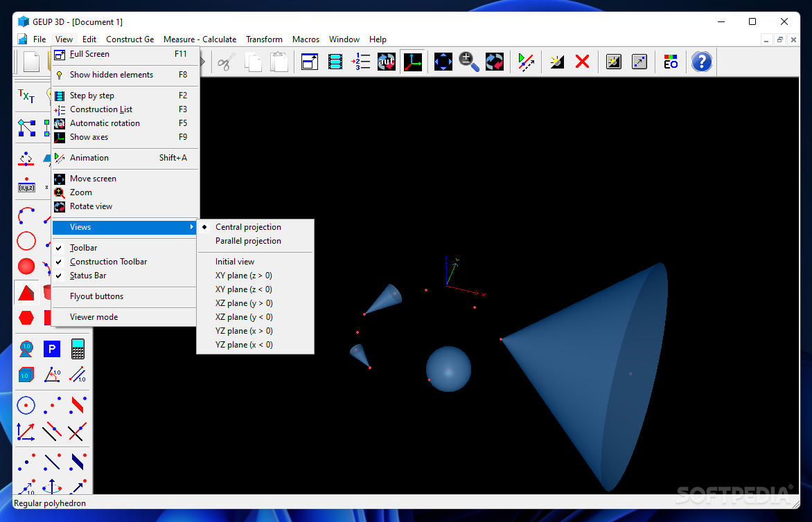Viewport: 812px width, 522px height.
Task: Select the text label TxT tool
Action: click(x=26, y=96)
